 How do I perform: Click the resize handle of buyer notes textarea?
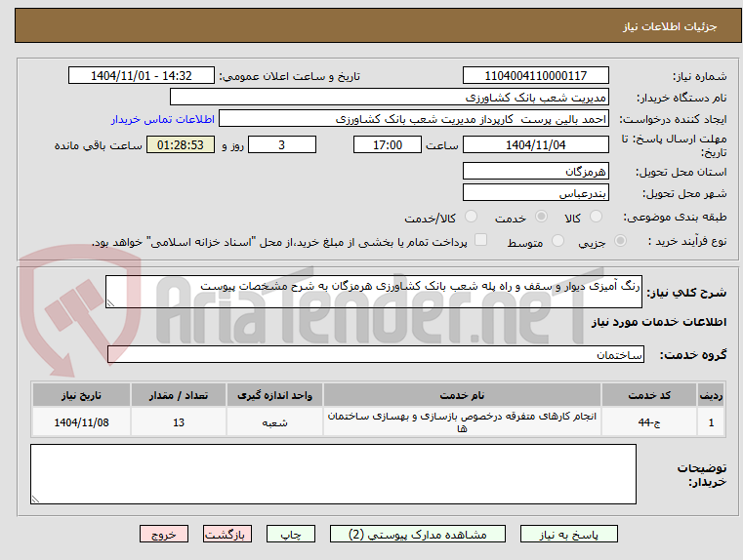(x=35, y=499)
